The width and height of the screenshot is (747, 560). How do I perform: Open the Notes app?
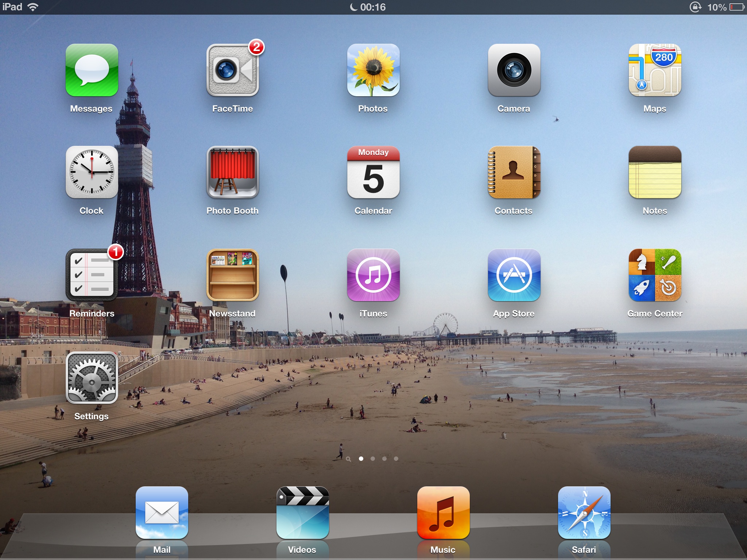click(x=655, y=172)
